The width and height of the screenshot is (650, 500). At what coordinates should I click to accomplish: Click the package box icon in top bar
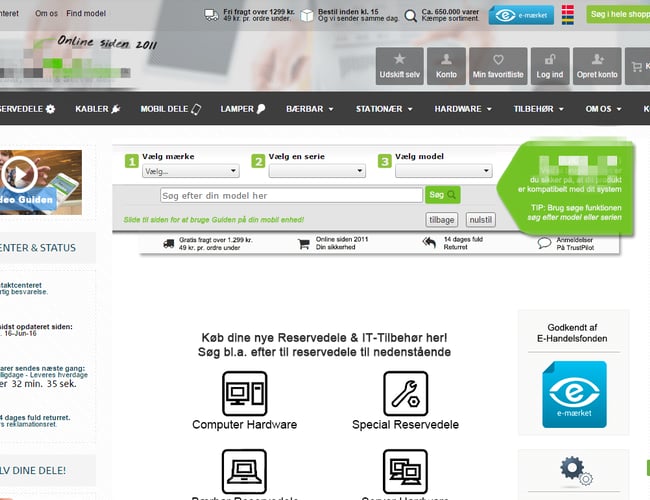[x=307, y=15]
